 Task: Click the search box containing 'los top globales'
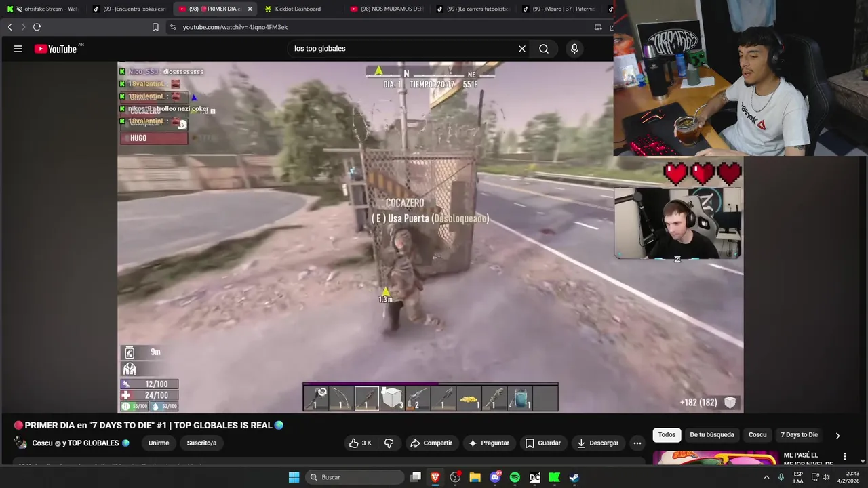(x=403, y=49)
